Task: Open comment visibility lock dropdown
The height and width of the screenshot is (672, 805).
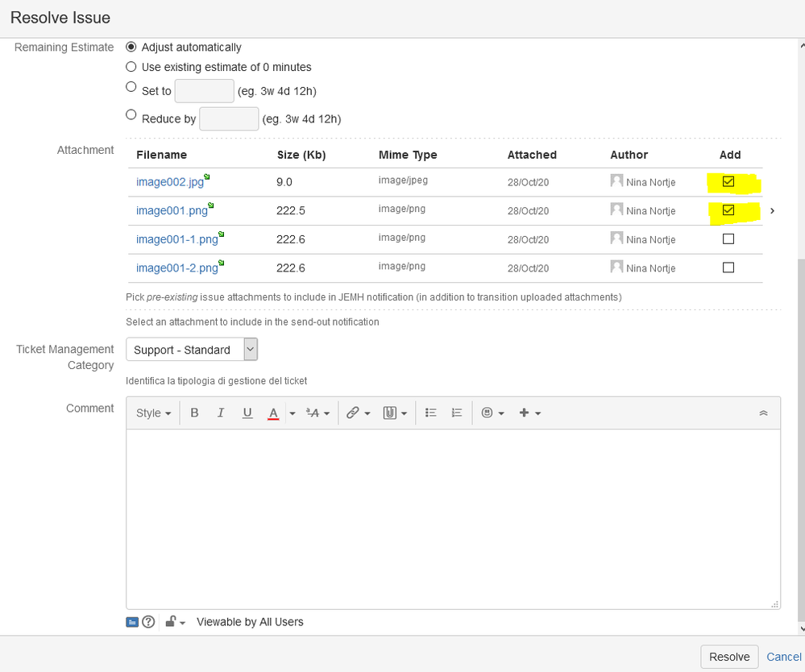Action: coord(175,622)
